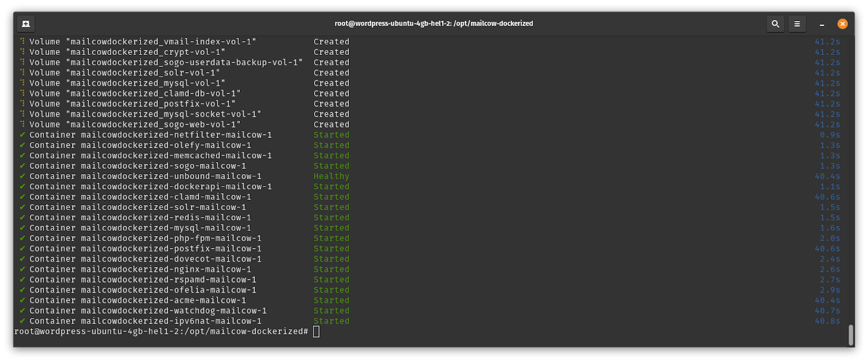Screen dimensions: 868x362
Task: Click the Created status of crypt-vol-1 volume
Action: tap(331, 52)
